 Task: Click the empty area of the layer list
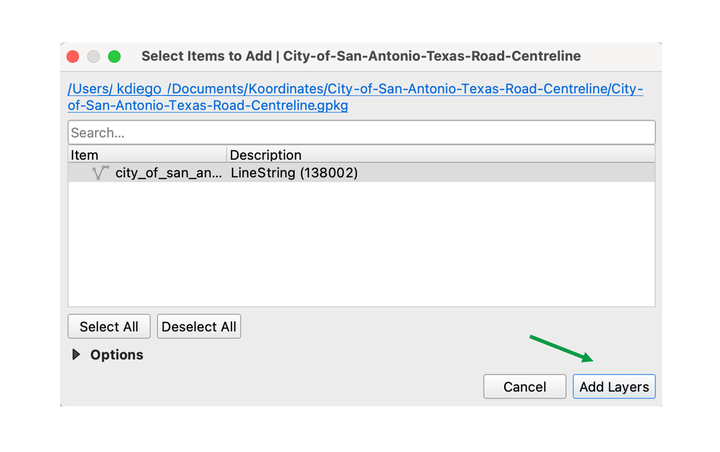[361, 243]
